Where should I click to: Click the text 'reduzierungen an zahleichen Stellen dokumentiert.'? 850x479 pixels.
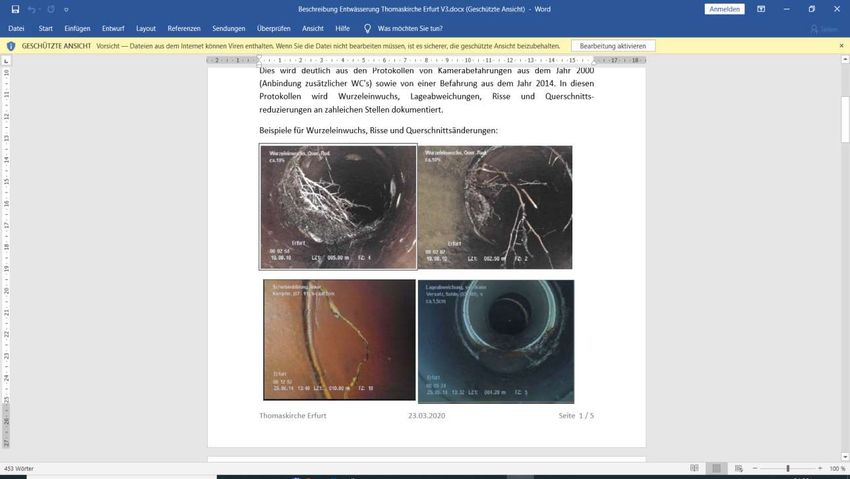coord(351,109)
